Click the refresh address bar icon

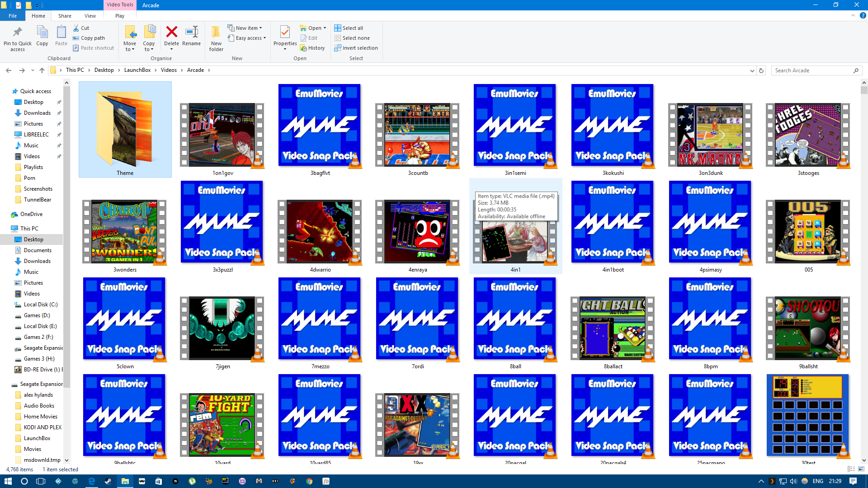point(761,70)
